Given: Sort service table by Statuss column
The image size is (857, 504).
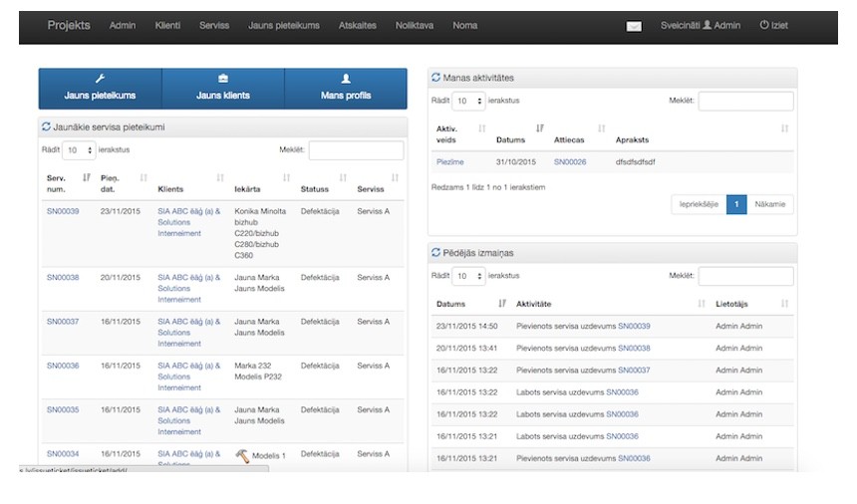Looking at the screenshot, I should pos(343,177).
